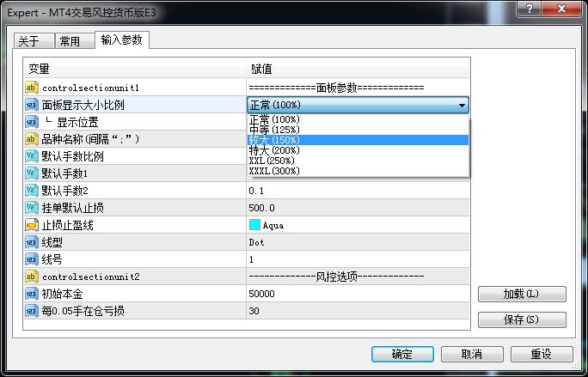
Task: Click the string icon beside 品种名称
Action: (32, 139)
